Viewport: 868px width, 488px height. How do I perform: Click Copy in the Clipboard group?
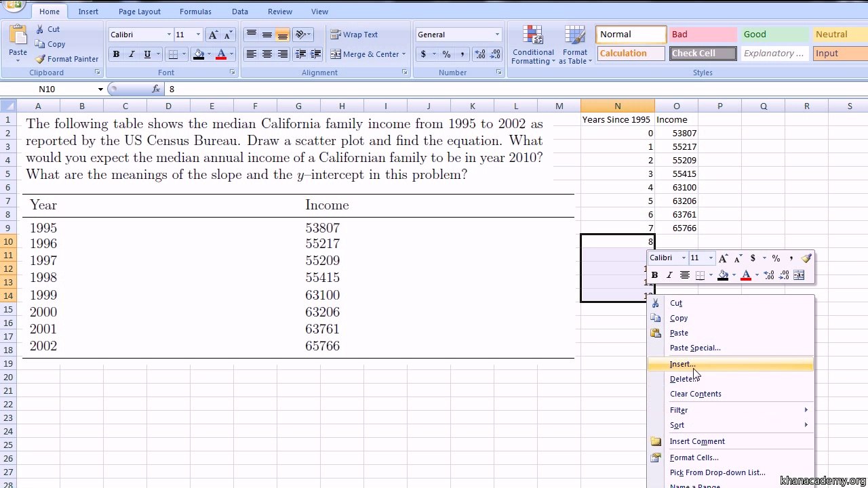[50, 44]
